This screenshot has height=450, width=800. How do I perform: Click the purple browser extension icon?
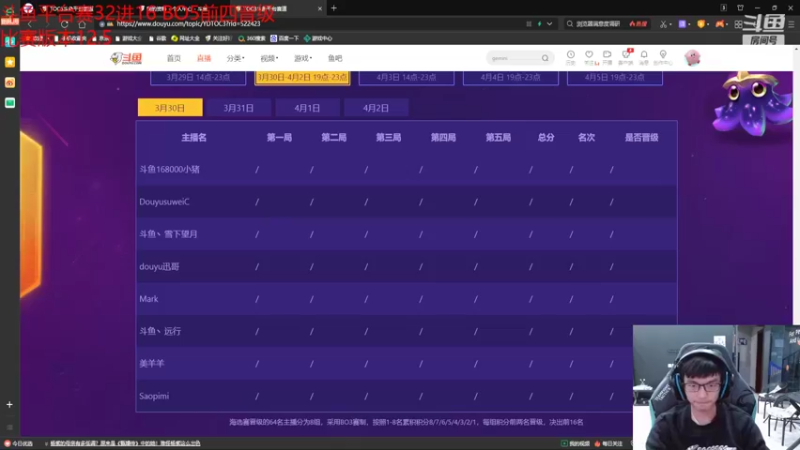(682, 24)
